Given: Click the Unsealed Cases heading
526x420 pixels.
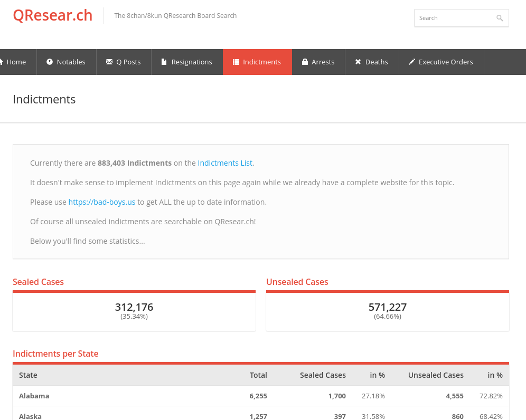Looking at the screenshot, I should coord(297,282).
